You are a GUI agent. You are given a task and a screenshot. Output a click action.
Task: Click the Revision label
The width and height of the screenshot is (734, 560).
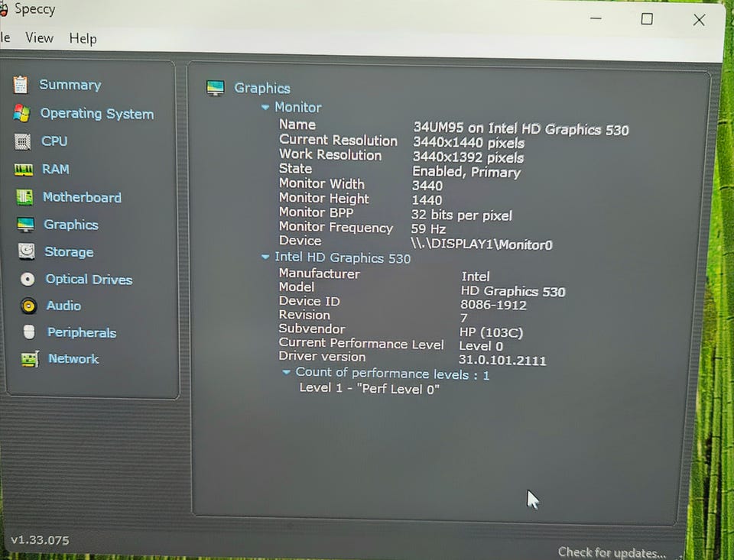tap(304, 315)
